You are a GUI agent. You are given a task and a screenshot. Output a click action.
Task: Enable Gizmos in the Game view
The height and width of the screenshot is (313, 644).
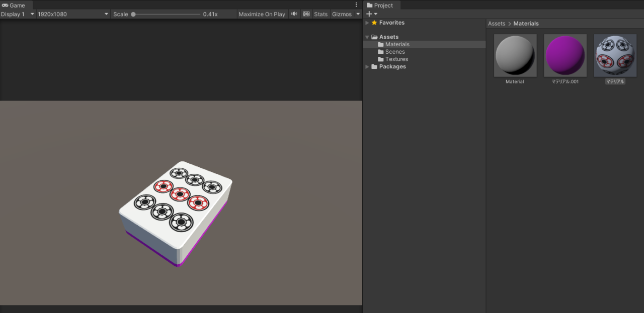pos(341,14)
